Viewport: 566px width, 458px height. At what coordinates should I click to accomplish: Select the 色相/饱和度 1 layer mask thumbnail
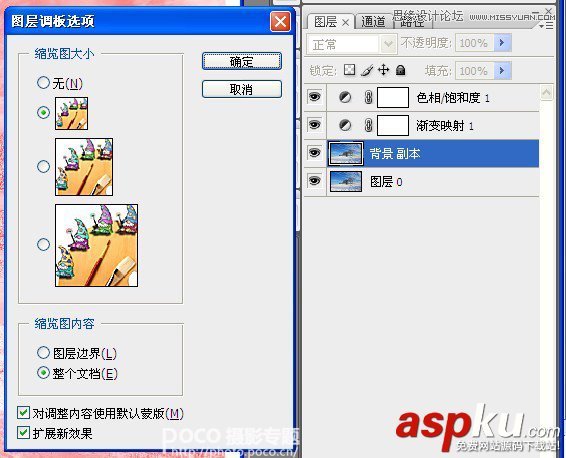(x=393, y=97)
